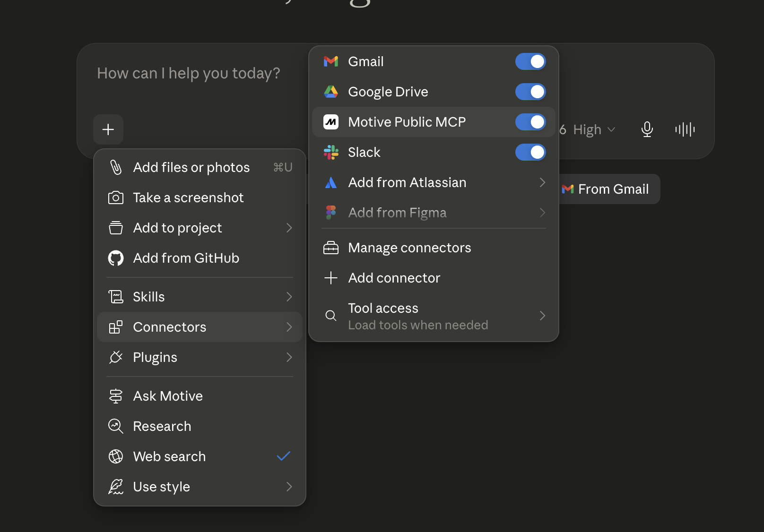Expand the Add from Figma chevron
This screenshot has width=764, height=532.
[542, 213]
